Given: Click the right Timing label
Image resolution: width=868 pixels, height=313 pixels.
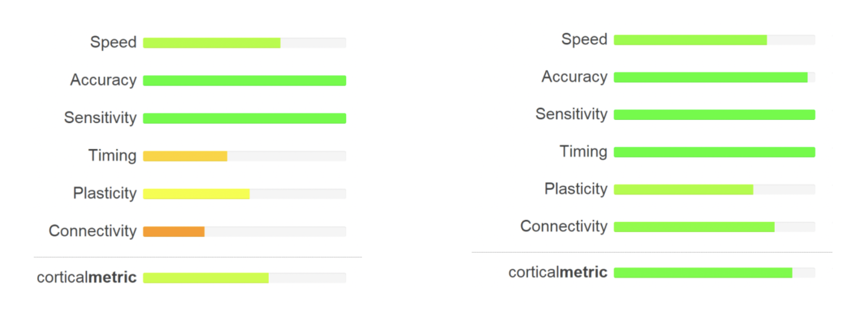Looking at the screenshot, I should (x=583, y=152).
